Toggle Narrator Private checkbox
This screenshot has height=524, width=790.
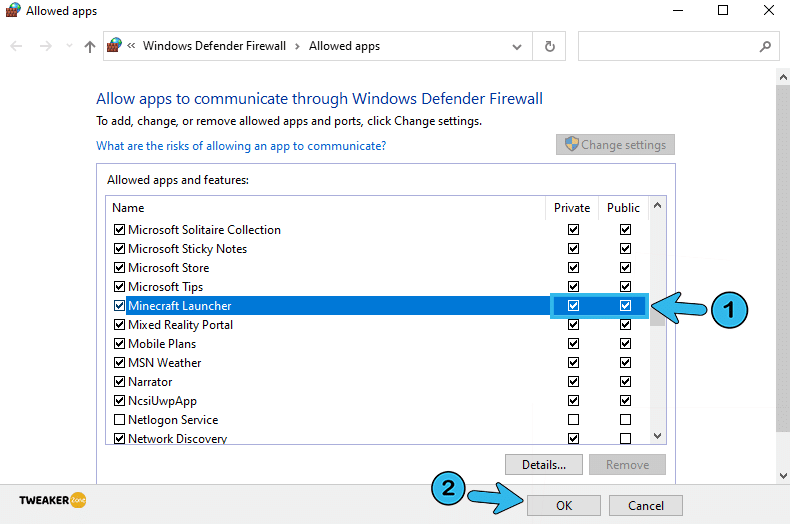point(573,381)
